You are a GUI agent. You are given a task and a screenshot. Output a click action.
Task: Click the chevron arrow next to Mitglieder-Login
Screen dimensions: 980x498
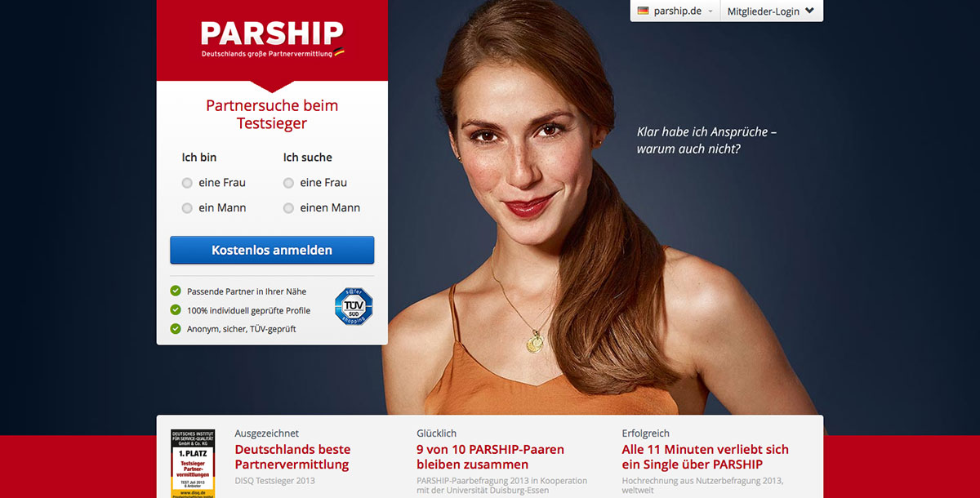[809, 11]
